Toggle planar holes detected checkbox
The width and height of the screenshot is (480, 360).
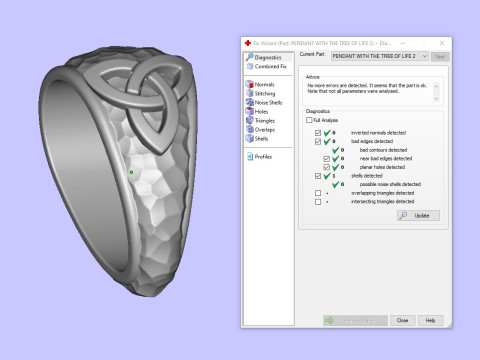click(x=327, y=167)
